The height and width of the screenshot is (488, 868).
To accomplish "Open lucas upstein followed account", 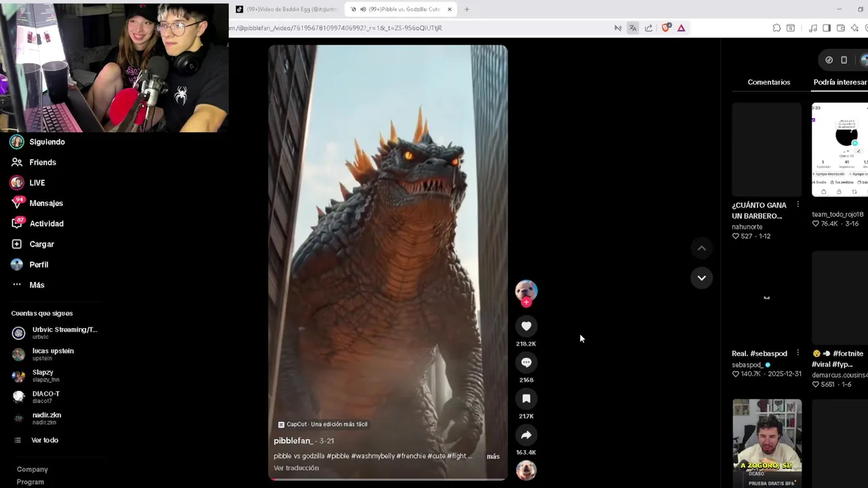I will 43,354.
